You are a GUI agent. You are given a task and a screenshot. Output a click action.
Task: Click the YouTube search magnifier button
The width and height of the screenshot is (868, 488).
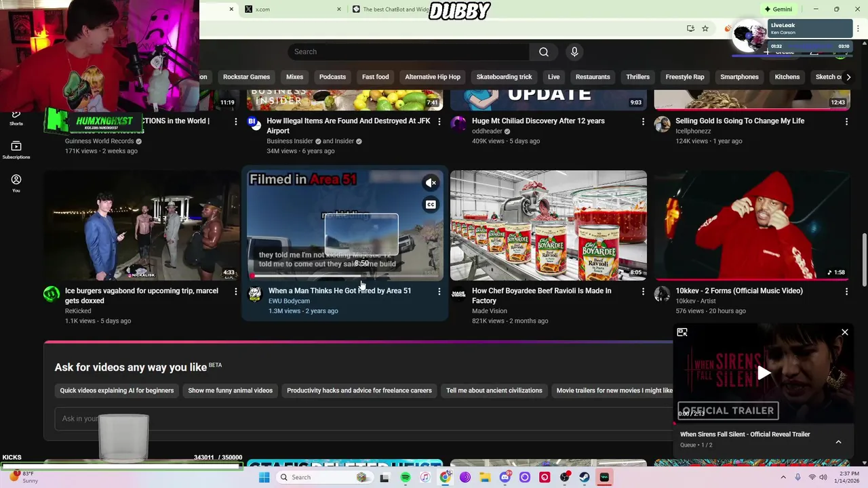point(544,52)
